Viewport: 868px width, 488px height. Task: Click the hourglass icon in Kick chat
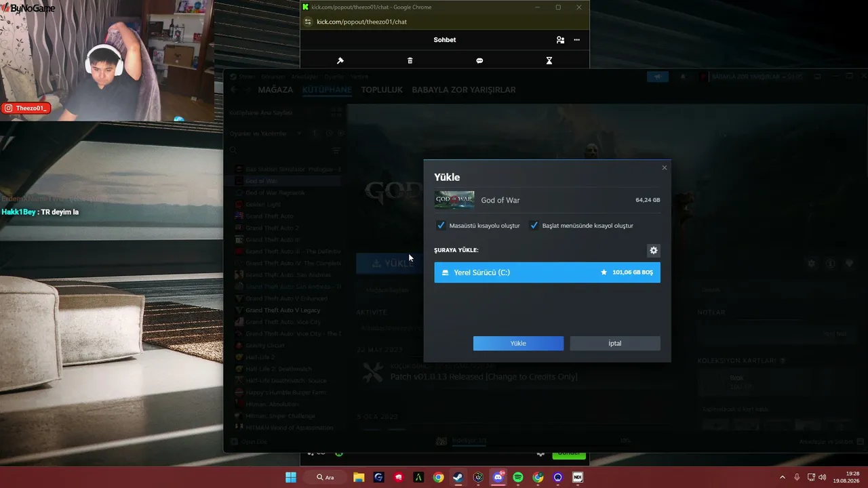pyautogui.click(x=549, y=60)
